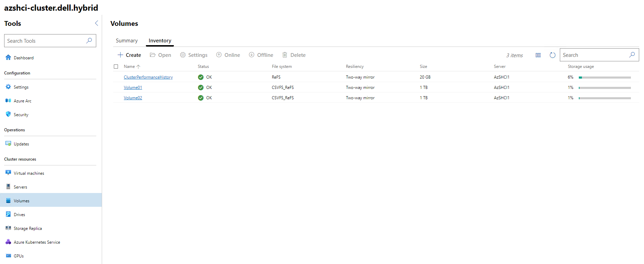644x264 pixels.
Task: Click ClusterPerformanceHistory storage usage bar
Action: click(x=604, y=78)
